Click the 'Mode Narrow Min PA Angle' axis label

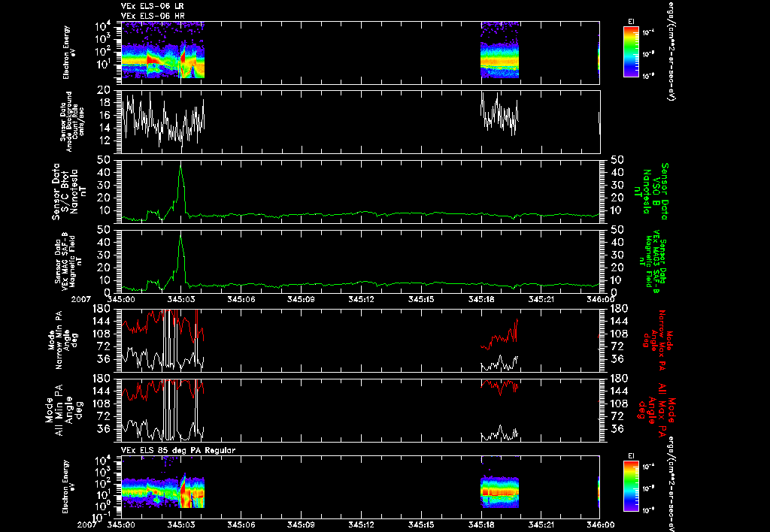pyautogui.click(x=62, y=340)
